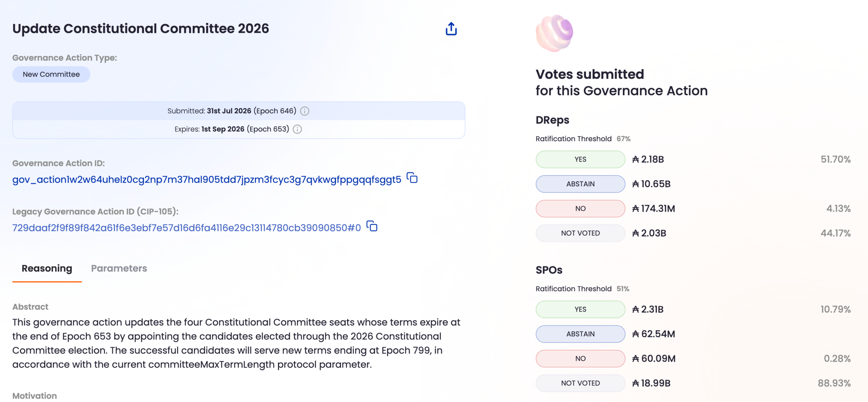
Task: Click the DReps NOT VOTED pill
Action: coord(580,233)
